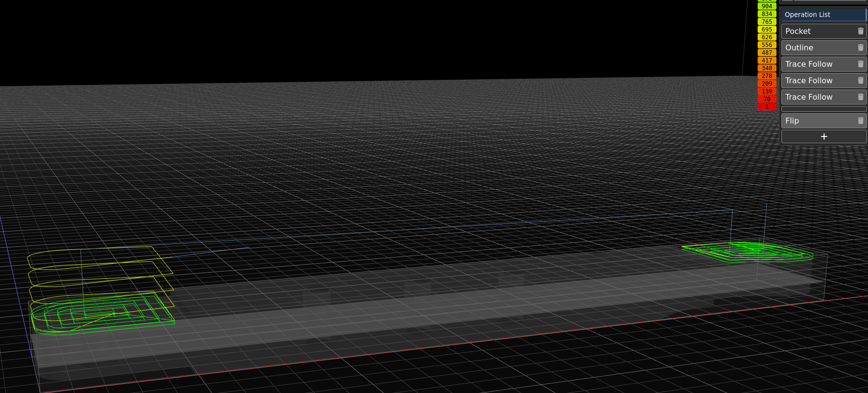This screenshot has height=393, width=868.
Task: Remove the Flip operation with trash icon
Action: 860,121
